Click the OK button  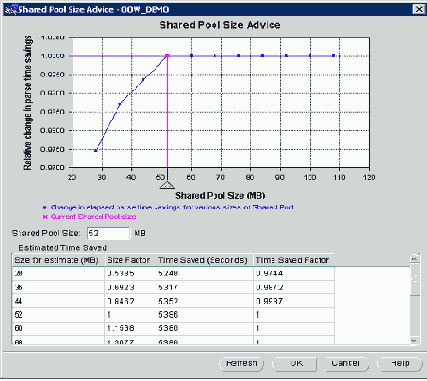pyautogui.click(x=294, y=364)
